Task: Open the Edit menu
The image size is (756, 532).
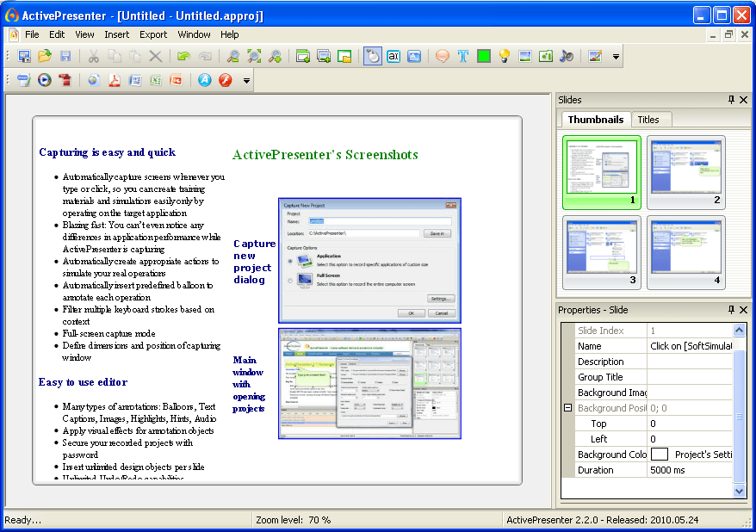Action: click(57, 34)
